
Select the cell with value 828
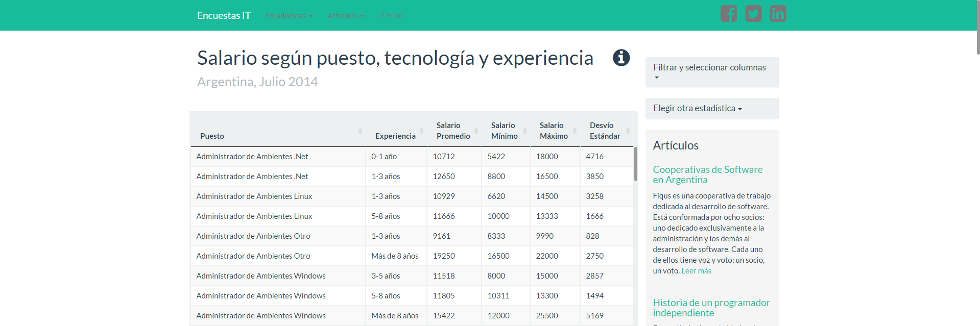[607, 236]
